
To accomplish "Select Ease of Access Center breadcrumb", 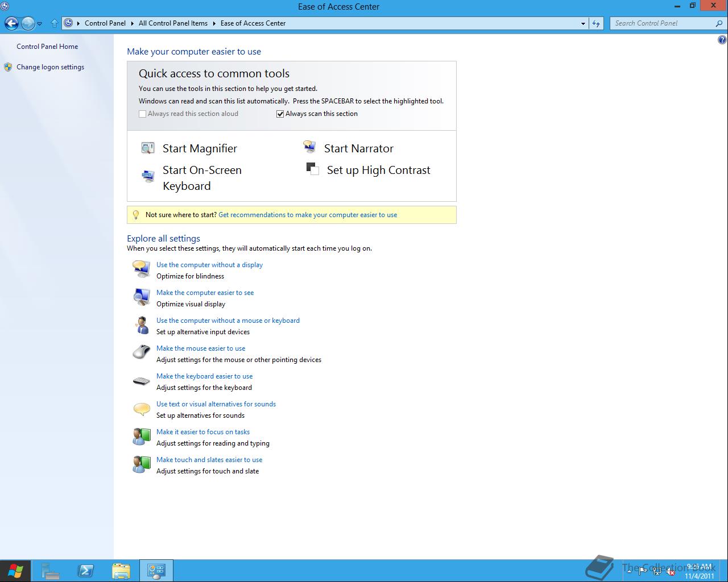I will [x=253, y=23].
